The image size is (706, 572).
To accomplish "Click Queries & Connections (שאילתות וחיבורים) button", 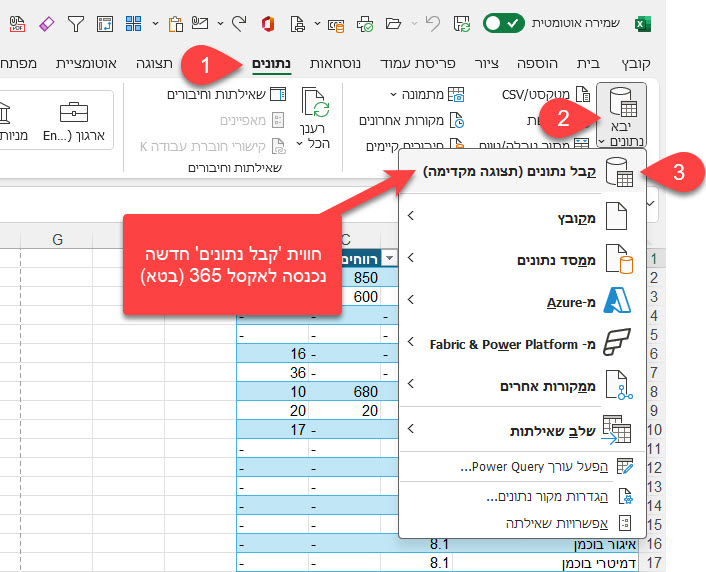I will pyautogui.click(x=225, y=94).
